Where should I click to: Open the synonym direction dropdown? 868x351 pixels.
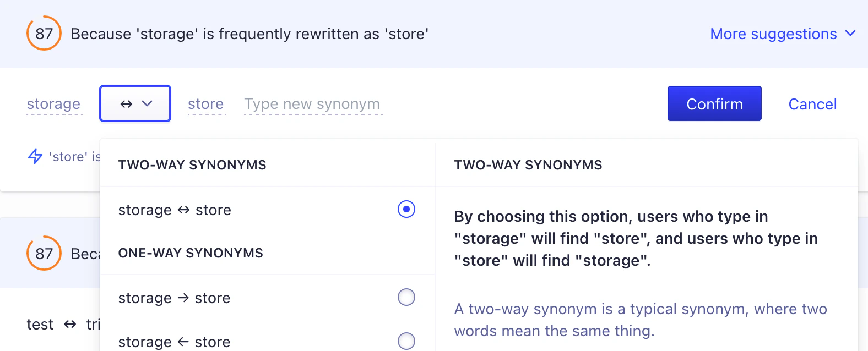pos(135,103)
